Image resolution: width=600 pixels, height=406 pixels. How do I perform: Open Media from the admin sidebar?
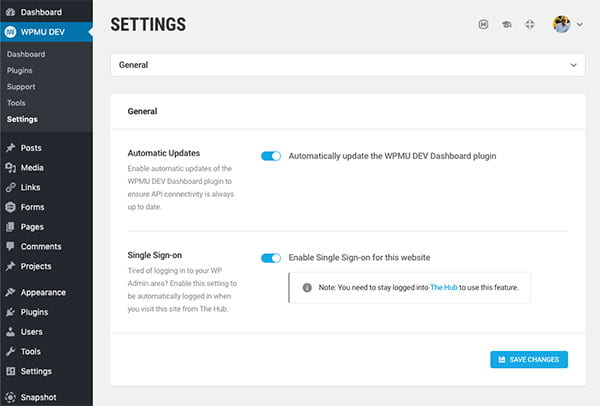(x=31, y=168)
